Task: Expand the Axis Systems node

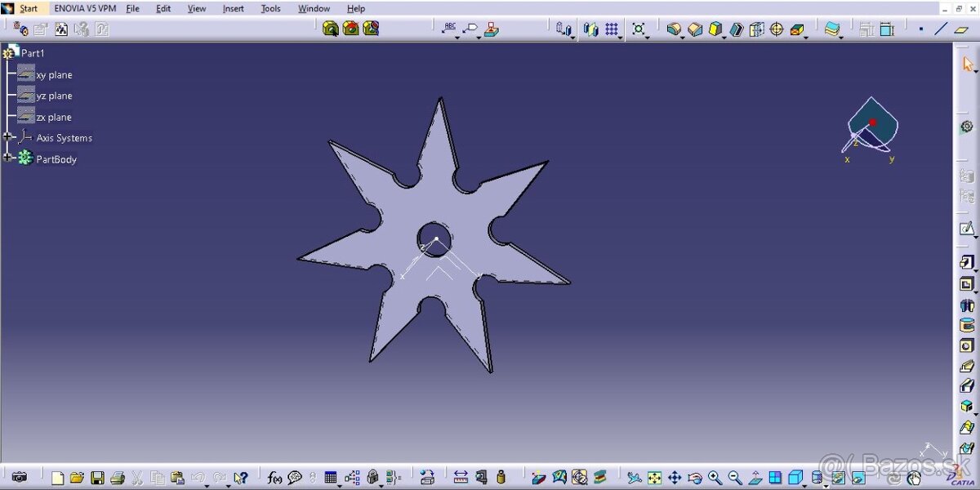Action: pyautogui.click(x=8, y=137)
